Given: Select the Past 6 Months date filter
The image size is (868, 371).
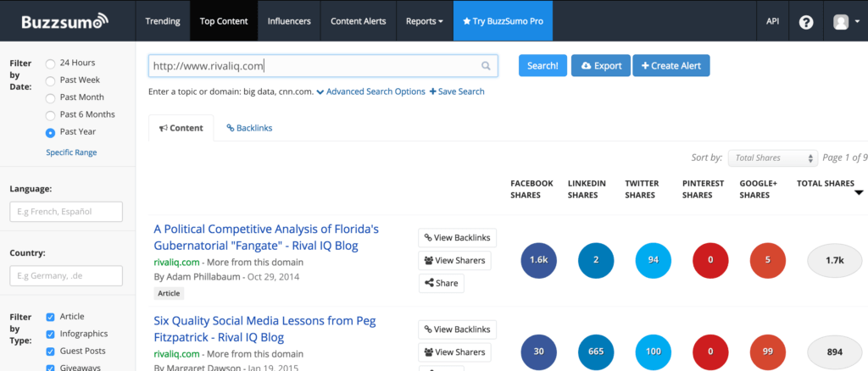Looking at the screenshot, I should coord(50,115).
